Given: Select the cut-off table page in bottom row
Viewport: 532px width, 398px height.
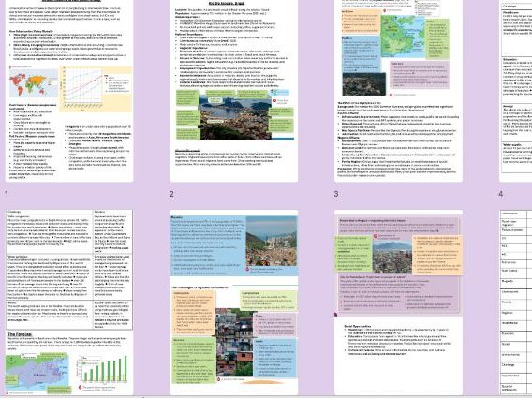Looking at the screenshot, I should click(516, 302).
